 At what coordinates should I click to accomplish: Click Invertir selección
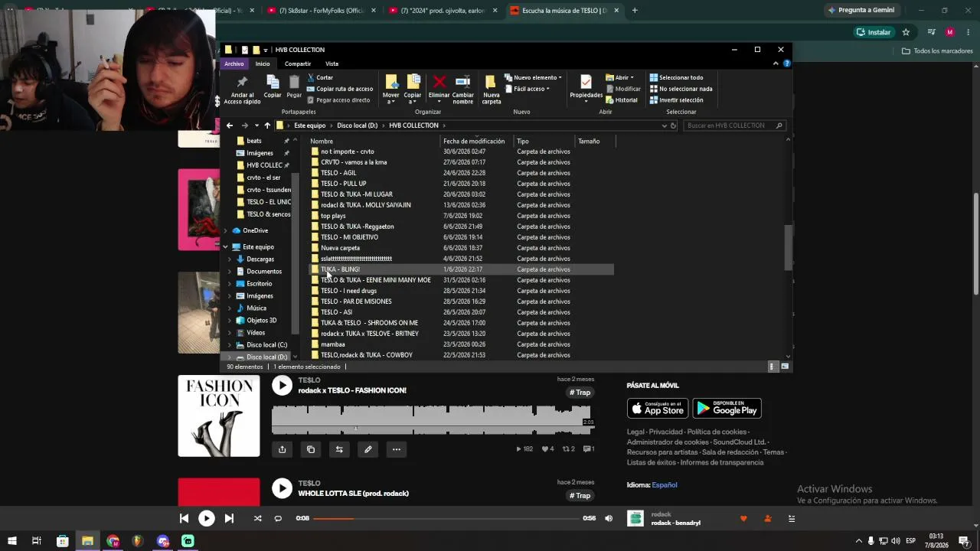click(676, 100)
